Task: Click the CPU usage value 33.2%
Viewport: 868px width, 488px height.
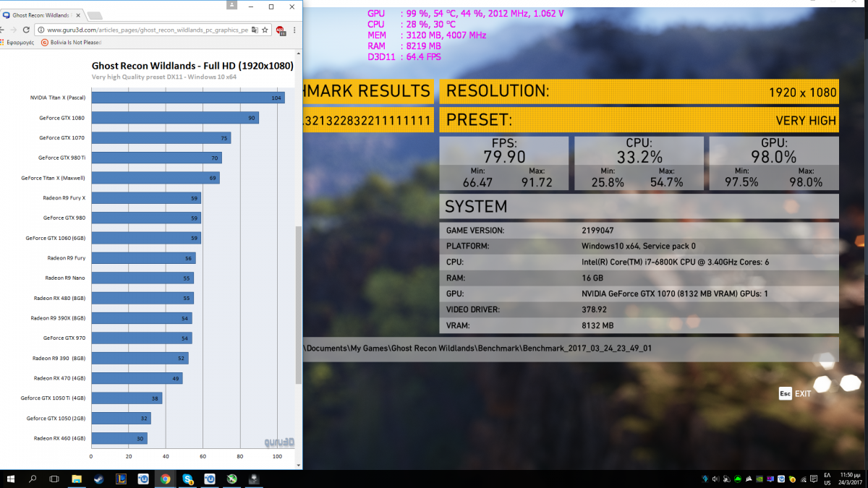Action: click(639, 157)
